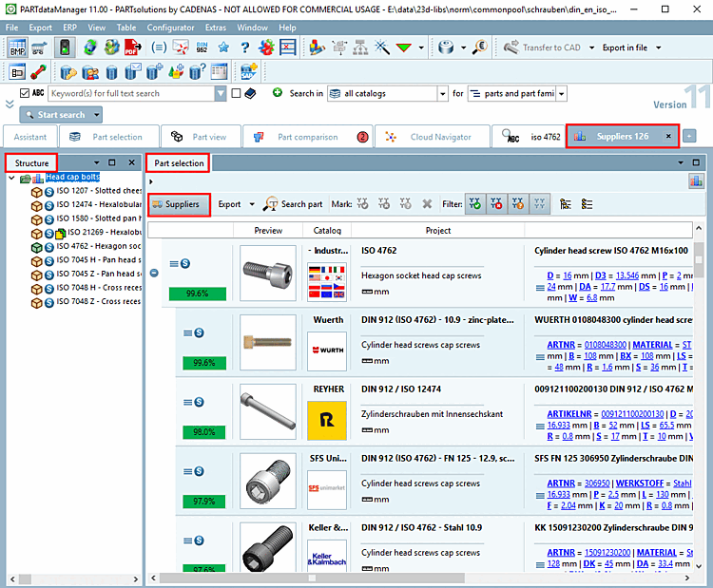Click the traffic light status icon
The height and width of the screenshot is (588, 713).
pos(66,47)
